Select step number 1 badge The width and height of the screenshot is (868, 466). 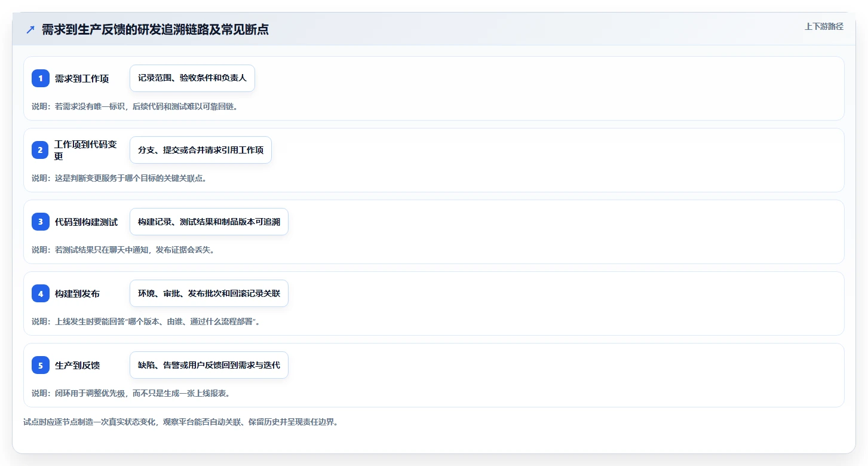tap(41, 78)
